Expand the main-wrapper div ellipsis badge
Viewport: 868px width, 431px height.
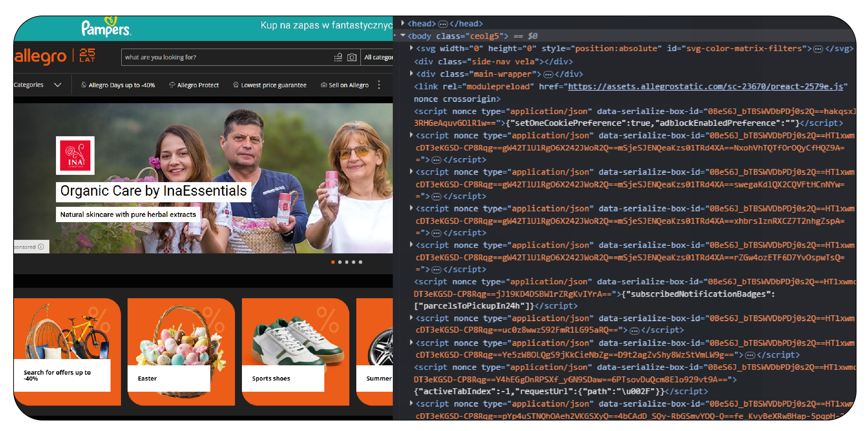[x=548, y=74]
